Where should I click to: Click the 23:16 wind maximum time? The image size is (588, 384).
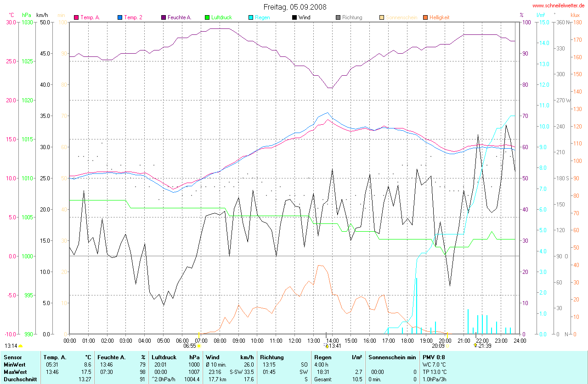[215, 372]
